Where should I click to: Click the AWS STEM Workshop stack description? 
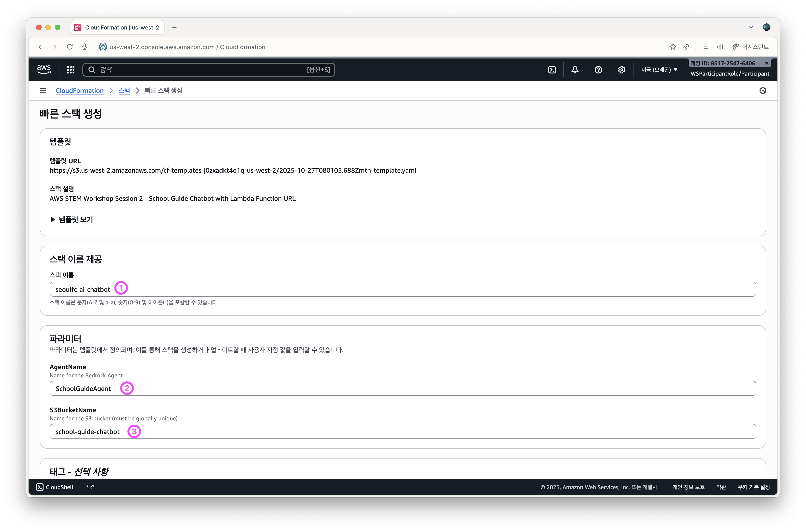172,198
